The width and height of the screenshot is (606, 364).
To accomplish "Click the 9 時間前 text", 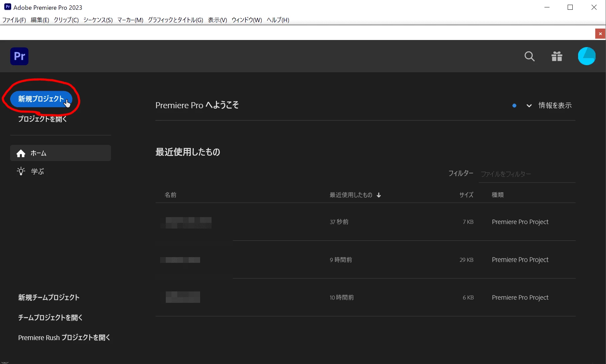I will (341, 260).
